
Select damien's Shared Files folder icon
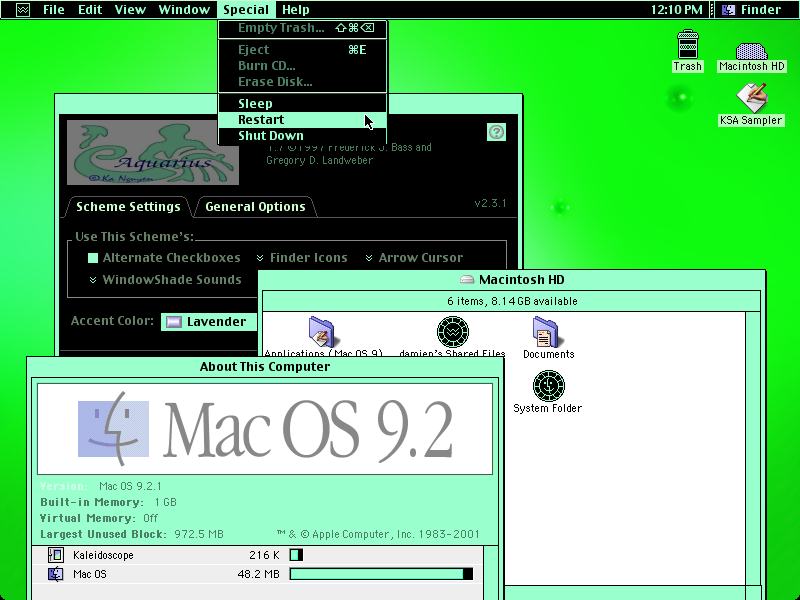pyautogui.click(x=453, y=332)
